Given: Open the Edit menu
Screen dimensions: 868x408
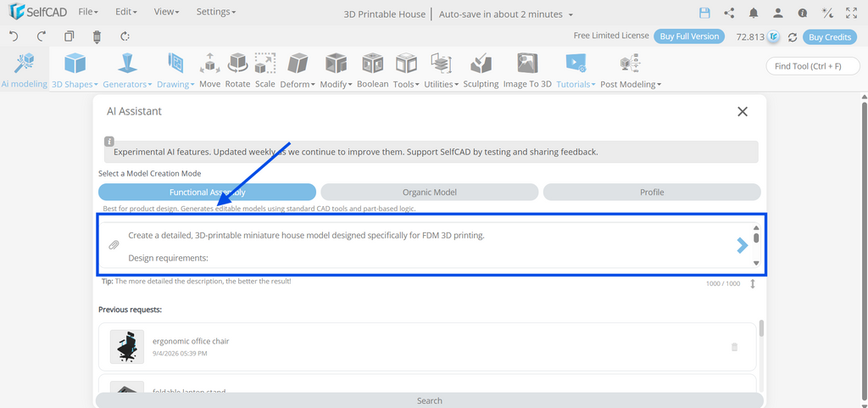Looking at the screenshot, I should point(125,12).
